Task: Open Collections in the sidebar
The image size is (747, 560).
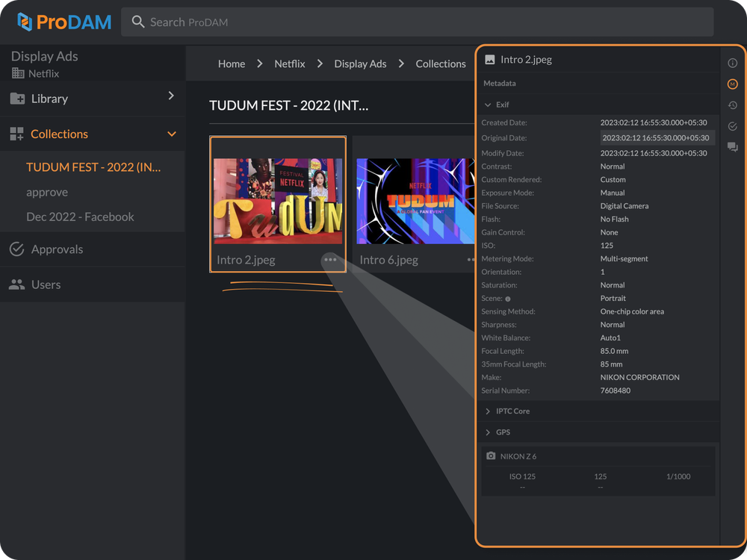Action: click(93, 134)
